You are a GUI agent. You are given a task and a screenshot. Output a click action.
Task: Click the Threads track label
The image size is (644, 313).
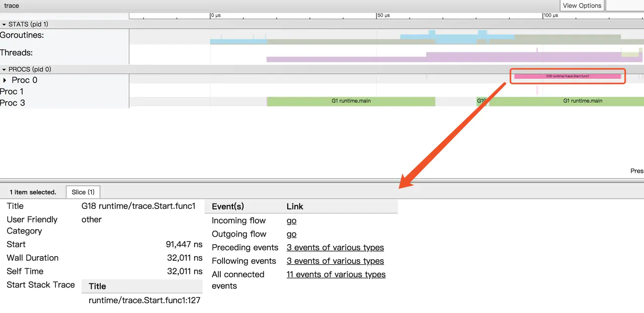pos(17,53)
